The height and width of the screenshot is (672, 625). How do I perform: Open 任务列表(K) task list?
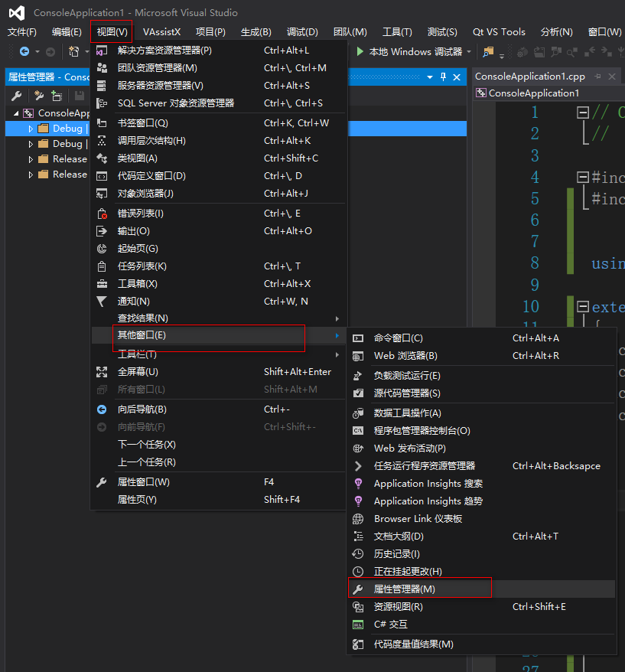[x=219, y=266]
